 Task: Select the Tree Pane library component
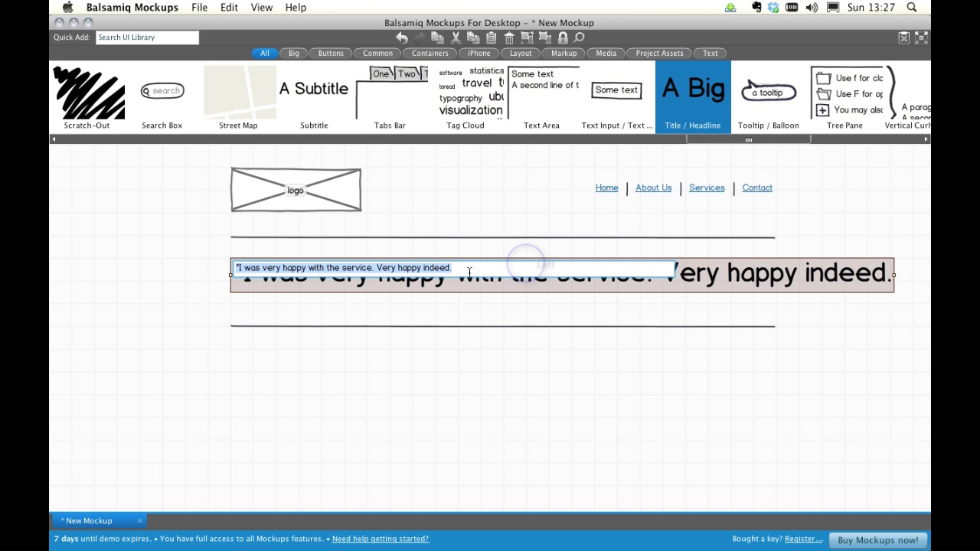coord(844,97)
